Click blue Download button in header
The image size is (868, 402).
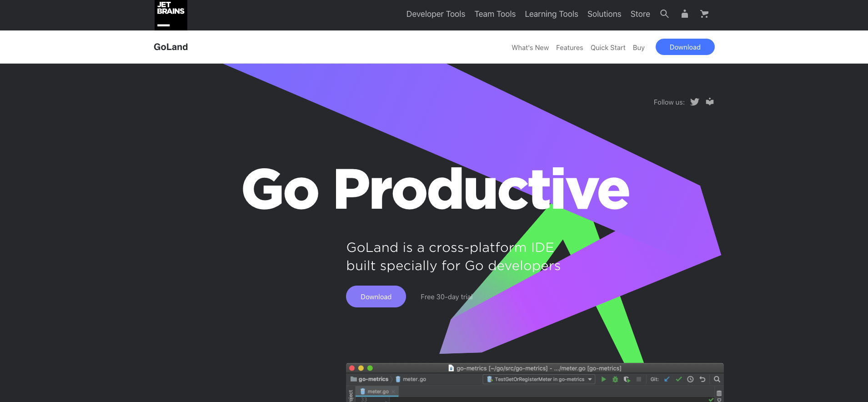coord(685,47)
